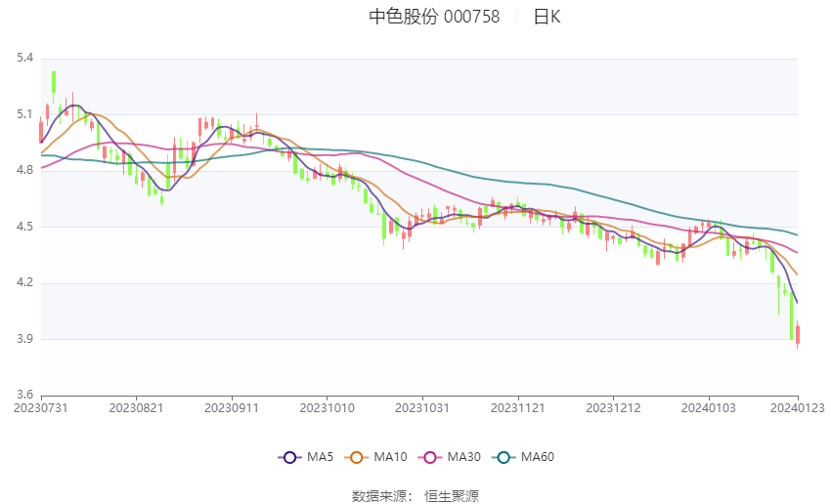Click the 20231121 x-axis date label

coord(518,408)
